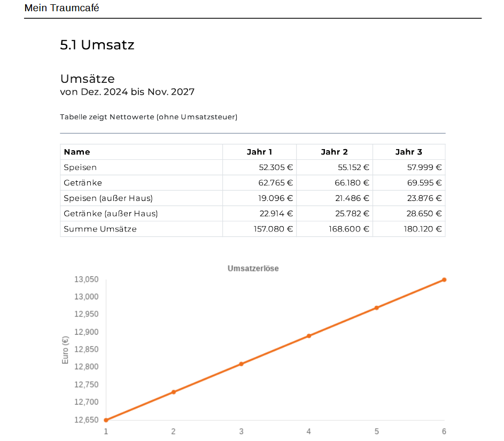The width and height of the screenshot is (504, 441).
Task: Click the 'Jahr 1' column header
Action: point(259,152)
